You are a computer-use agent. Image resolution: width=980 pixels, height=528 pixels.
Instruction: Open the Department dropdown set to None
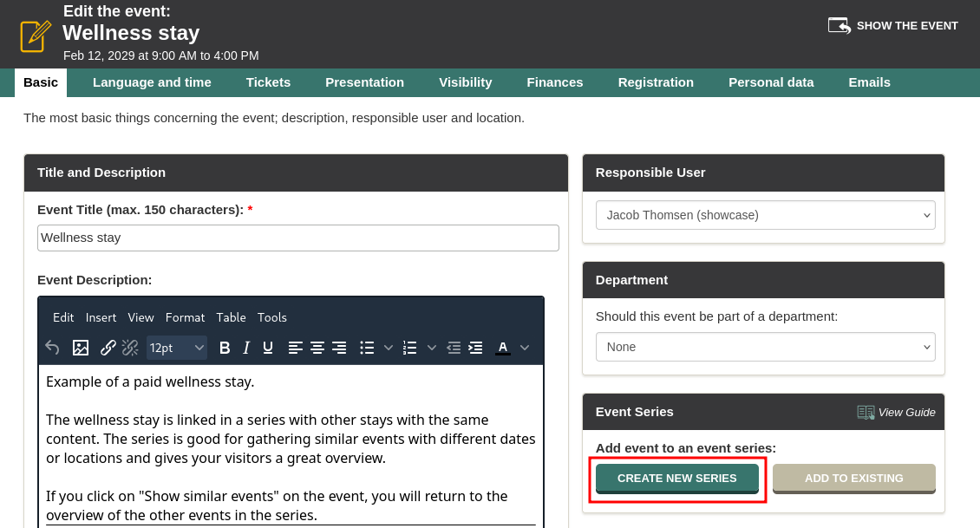click(765, 347)
